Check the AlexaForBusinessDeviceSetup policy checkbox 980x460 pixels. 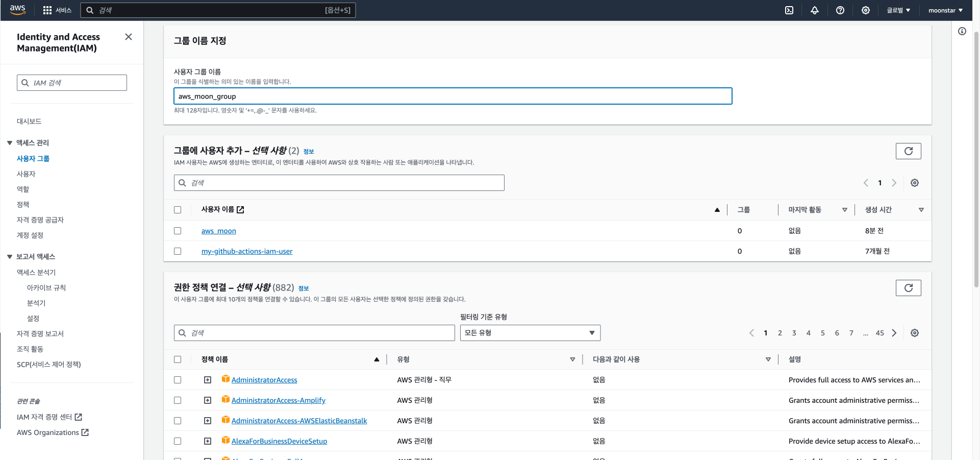click(x=178, y=441)
